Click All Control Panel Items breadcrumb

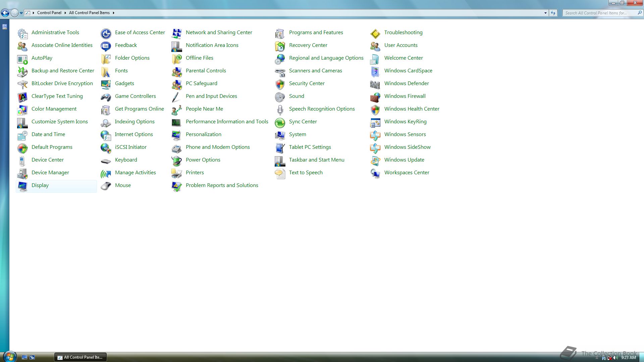coord(89,13)
